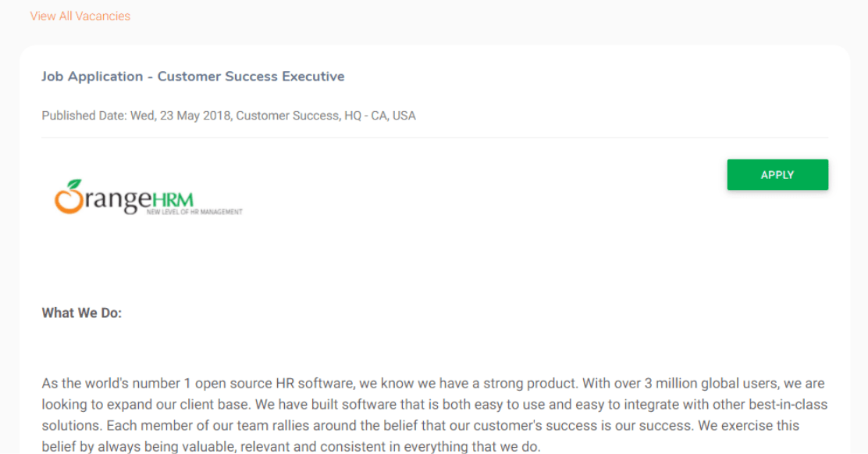The image size is (868, 454).
Task: Click 'Job Application' at the heading start
Action: [x=92, y=77]
